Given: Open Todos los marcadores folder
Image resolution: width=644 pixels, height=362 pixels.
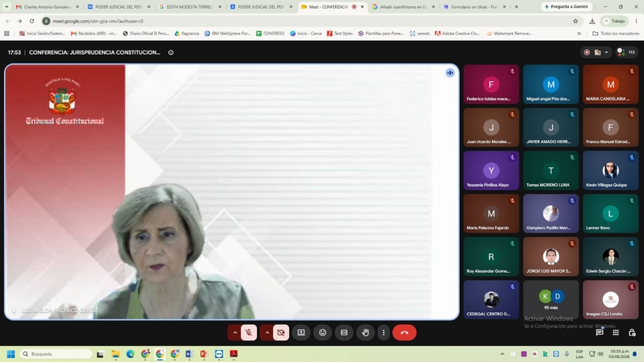Looking at the screenshot, I should click(616, 33).
